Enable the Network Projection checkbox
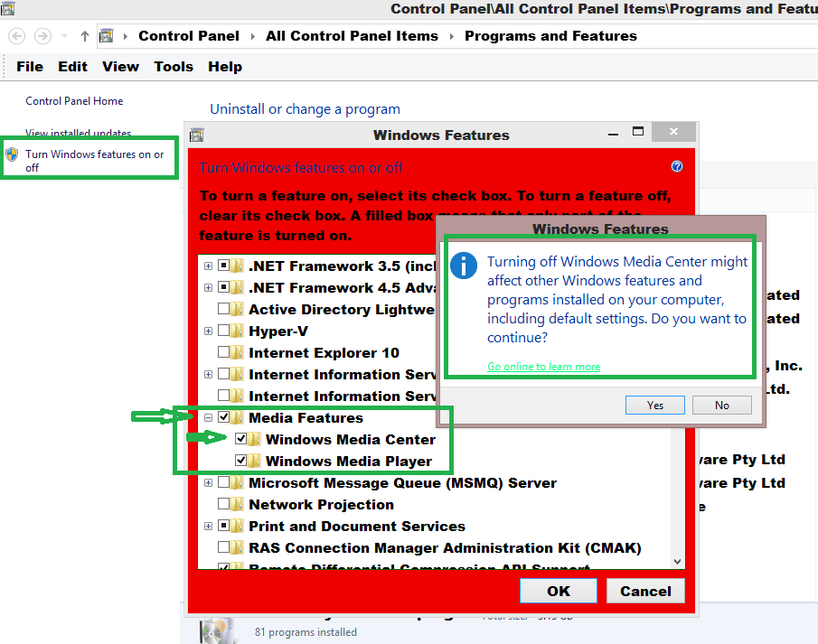Viewport: 818px width, 644px height. [x=224, y=504]
